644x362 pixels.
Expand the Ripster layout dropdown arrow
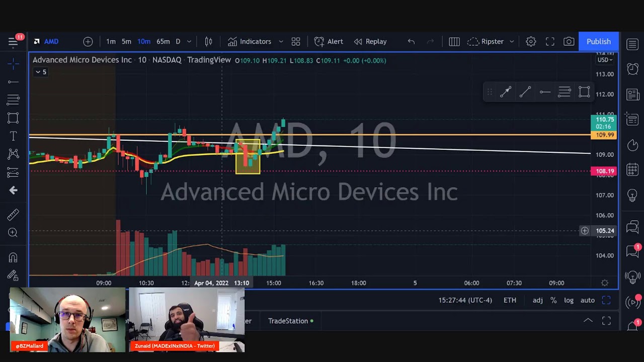pos(512,42)
